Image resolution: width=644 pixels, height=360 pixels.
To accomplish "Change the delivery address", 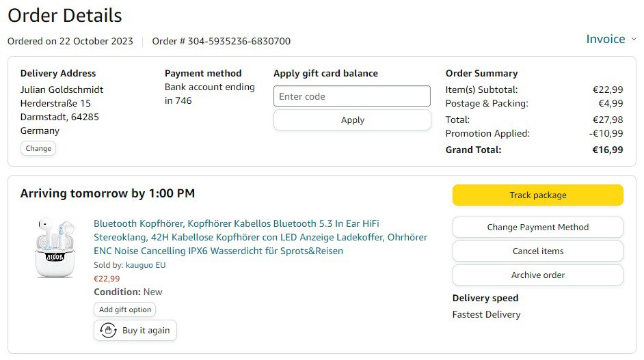I will pyautogui.click(x=38, y=148).
